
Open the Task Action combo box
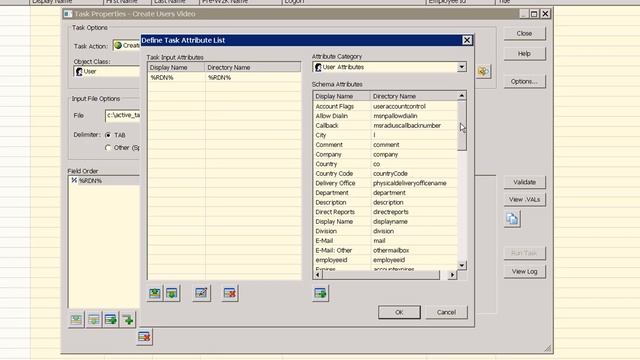pyautogui.click(x=127, y=46)
